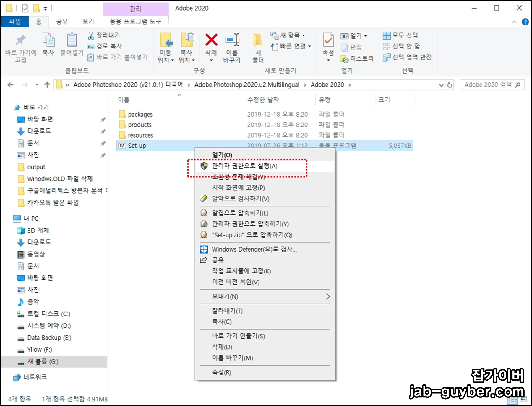Click Cut (잘라내기) scissors icon

pyautogui.click(x=91, y=36)
